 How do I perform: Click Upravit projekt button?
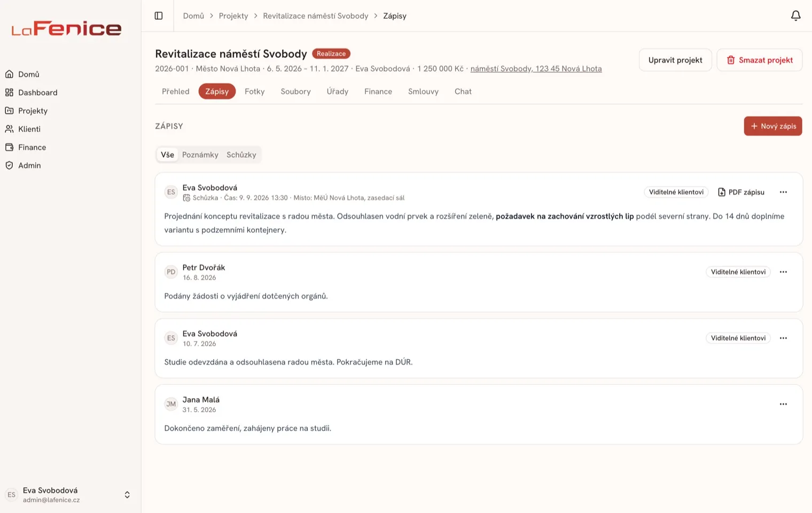(675, 60)
